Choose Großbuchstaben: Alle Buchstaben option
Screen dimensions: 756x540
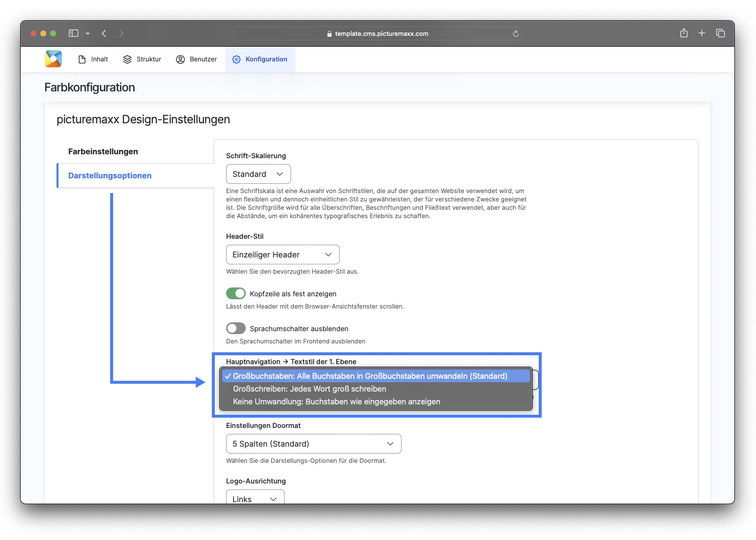(376, 376)
